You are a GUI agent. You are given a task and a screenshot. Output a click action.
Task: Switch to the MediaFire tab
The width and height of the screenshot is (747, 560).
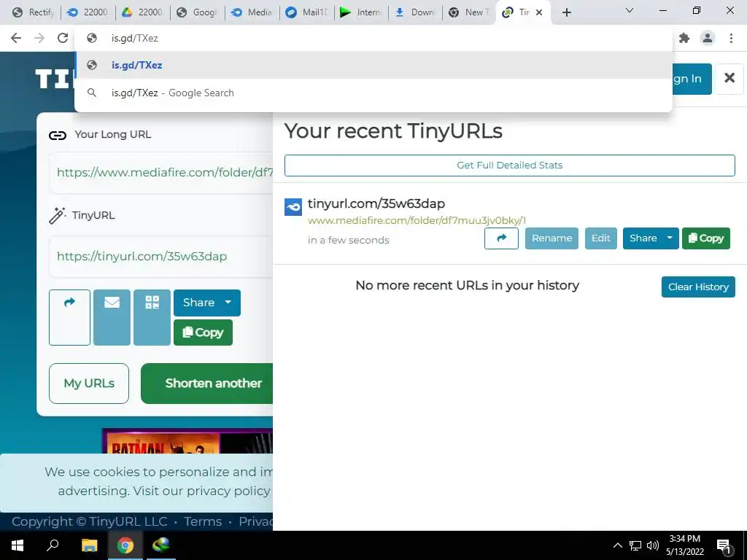click(x=252, y=12)
